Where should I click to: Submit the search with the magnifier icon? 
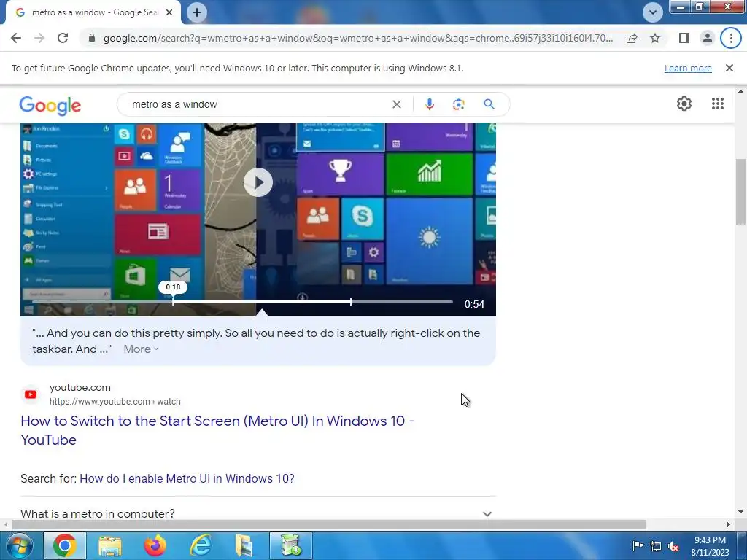point(489,104)
